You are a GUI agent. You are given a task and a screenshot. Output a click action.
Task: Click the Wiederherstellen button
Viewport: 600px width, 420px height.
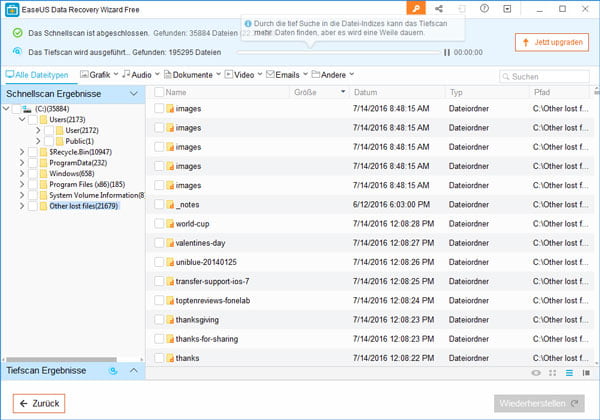[539, 404]
